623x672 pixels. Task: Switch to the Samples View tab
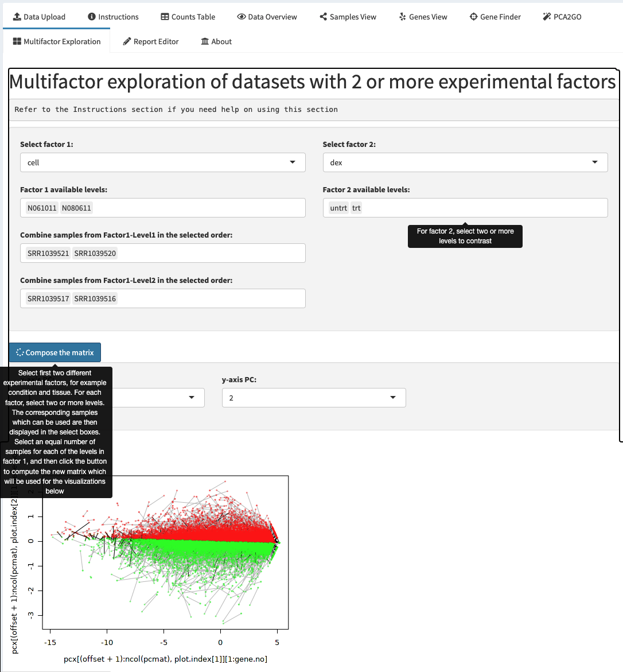(348, 17)
